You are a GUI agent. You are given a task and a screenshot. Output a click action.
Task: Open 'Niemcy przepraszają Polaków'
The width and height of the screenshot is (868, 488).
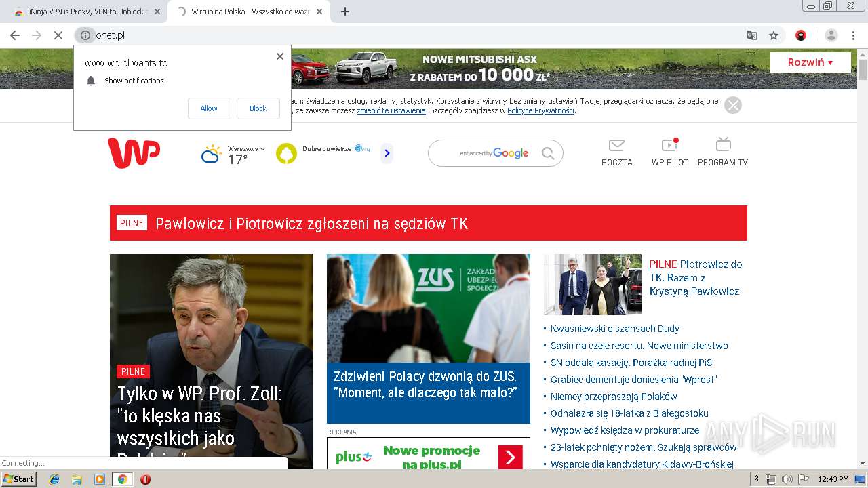(x=614, y=396)
